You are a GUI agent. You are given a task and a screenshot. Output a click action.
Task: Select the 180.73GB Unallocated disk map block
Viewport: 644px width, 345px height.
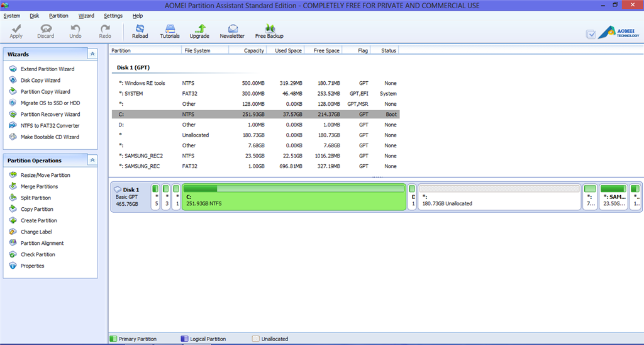pos(499,197)
